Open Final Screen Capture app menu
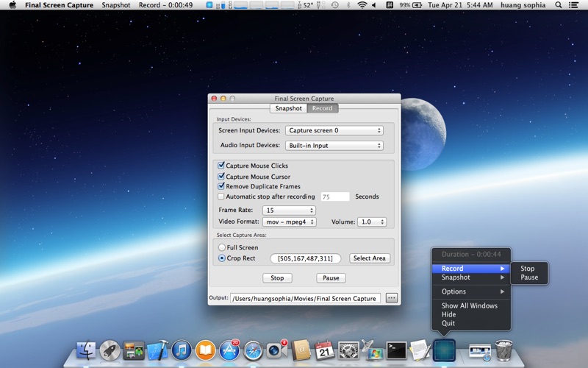The width and height of the screenshot is (588, 368). point(60,5)
